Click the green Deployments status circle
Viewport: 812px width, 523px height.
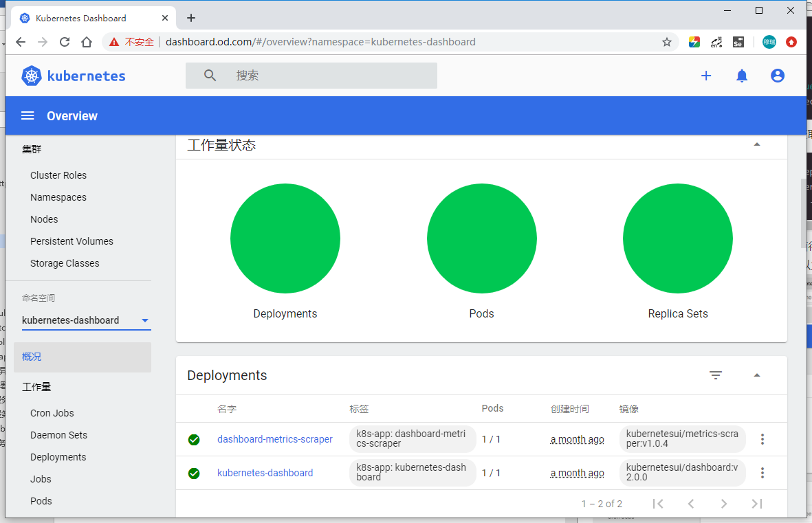click(285, 238)
